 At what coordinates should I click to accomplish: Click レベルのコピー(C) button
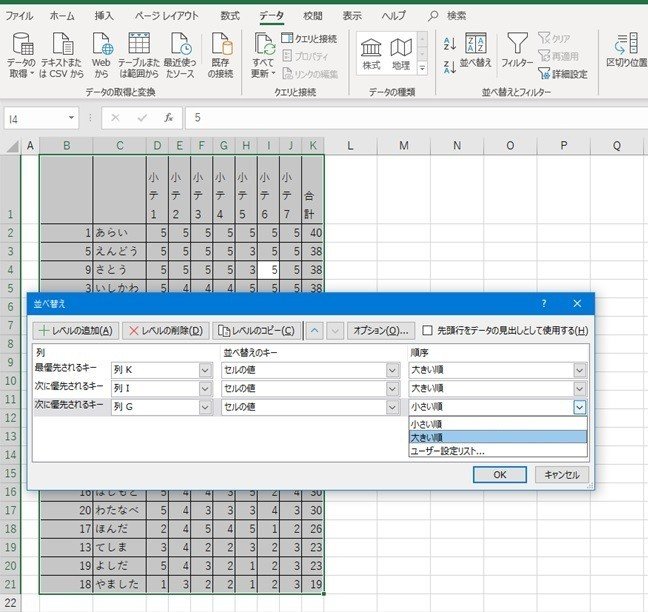256,331
